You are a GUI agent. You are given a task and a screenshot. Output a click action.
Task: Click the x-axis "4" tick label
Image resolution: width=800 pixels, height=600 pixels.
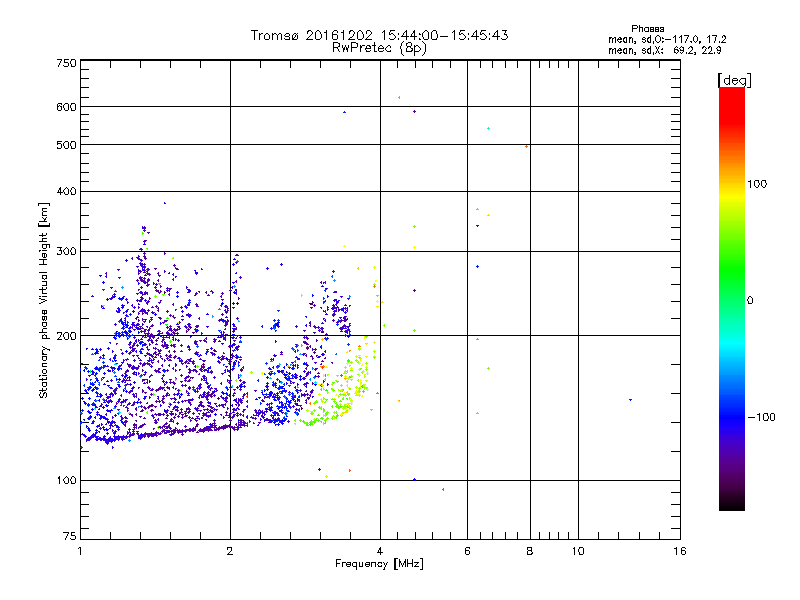(x=380, y=551)
